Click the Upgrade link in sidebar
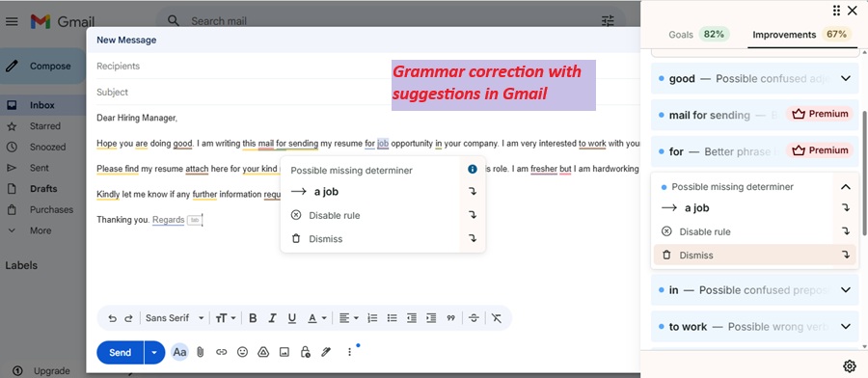 (51, 371)
